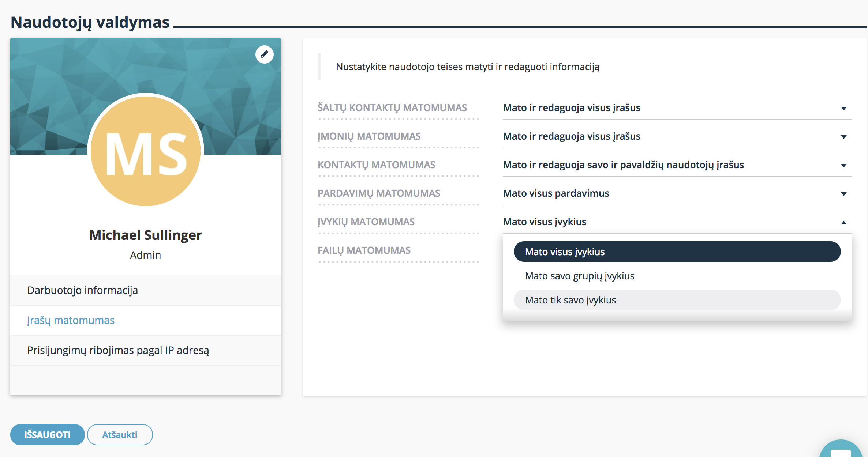Click the Naudotojų valdymas page heading
The height and width of the screenshot is (457, 868).
coord(90,22)
